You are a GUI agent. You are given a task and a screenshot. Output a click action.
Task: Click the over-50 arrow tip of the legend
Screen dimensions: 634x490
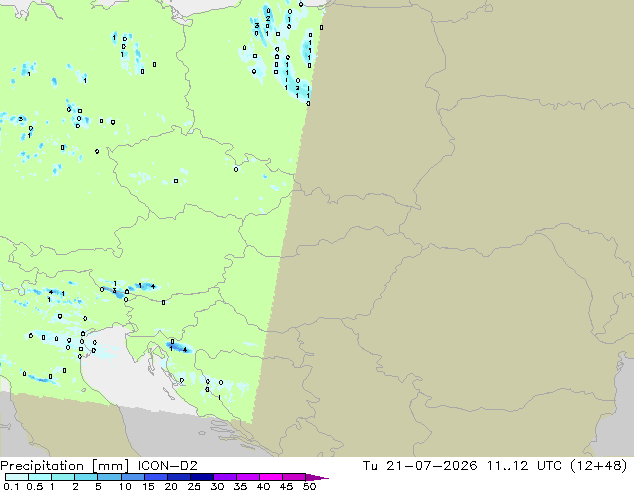click(x=317, y=477)
